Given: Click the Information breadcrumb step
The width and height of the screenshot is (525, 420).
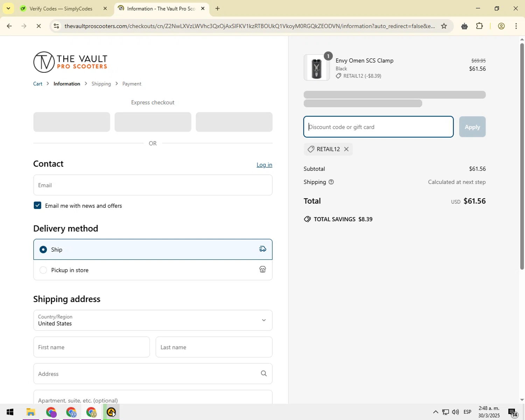Looking at the screenshot, I should tap(67, 84).
